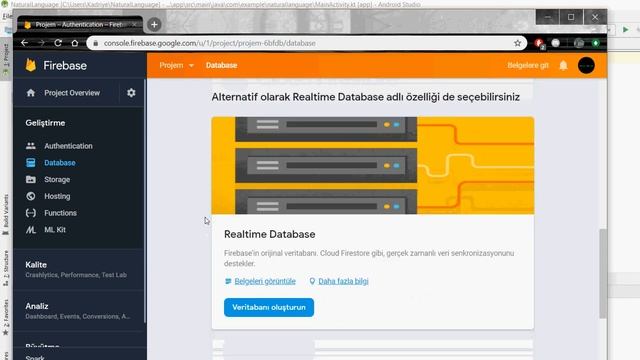Switch to the Projem Authentication browser tab
640x360 pixels.
[80, 24]
